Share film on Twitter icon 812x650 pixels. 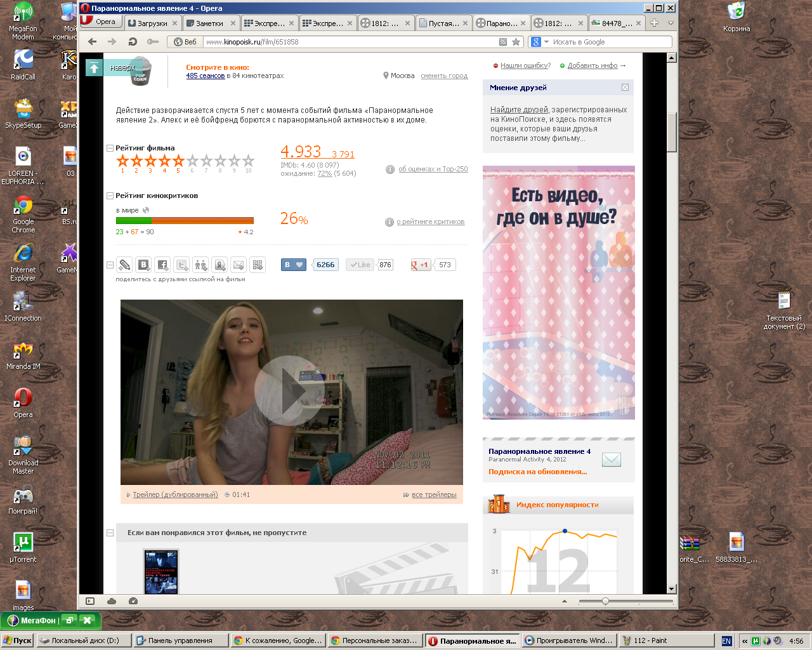181,265
